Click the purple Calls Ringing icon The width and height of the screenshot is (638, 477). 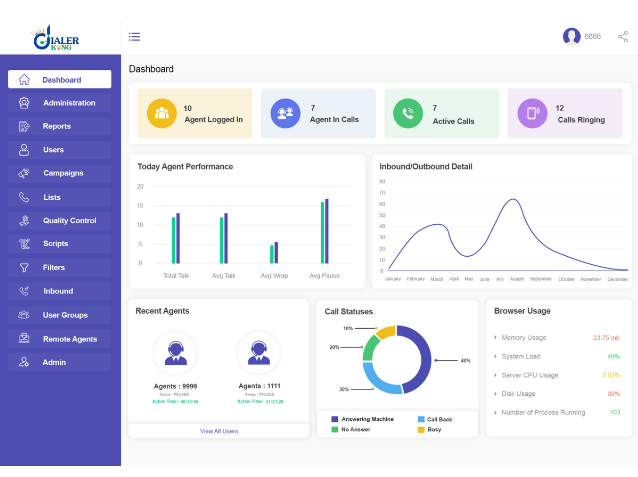pyautogui.click(x=532, y=113)
